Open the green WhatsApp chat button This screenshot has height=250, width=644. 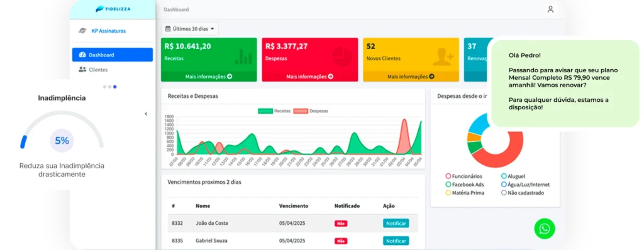(544, 229)
